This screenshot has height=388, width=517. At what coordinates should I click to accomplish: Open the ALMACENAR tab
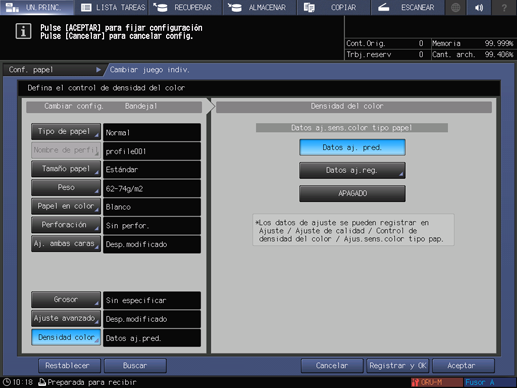pyautogui.click(x=260, y=7)
